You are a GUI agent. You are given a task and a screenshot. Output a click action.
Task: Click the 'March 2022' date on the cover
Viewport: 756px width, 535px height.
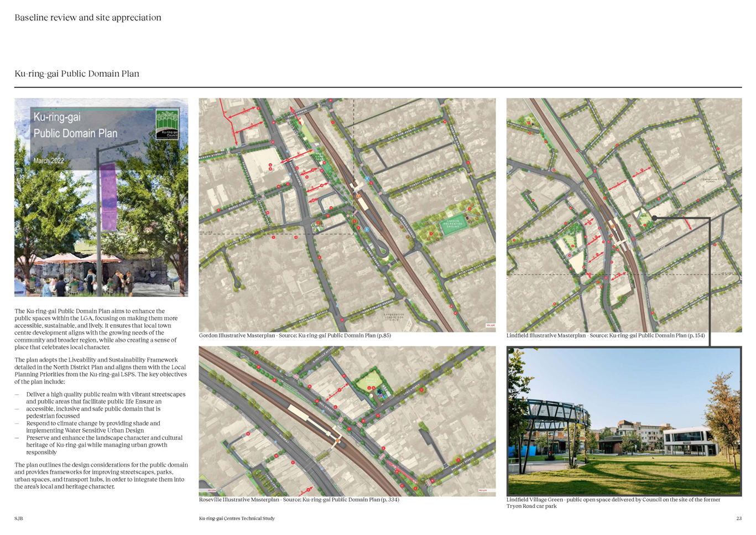[49, 160]
